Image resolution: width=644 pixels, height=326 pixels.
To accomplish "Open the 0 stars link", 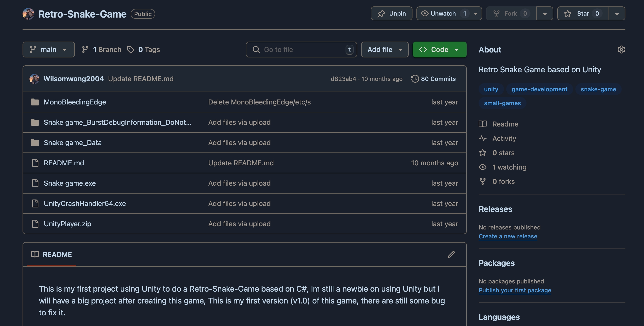I will coord(497,152).
